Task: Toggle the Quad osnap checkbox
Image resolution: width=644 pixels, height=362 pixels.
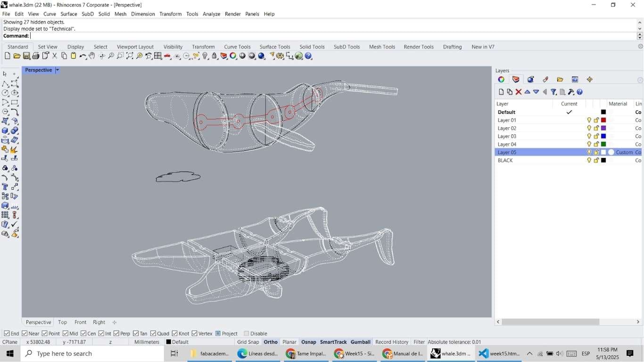Action: pyautogui.click(x=153, y=334)
